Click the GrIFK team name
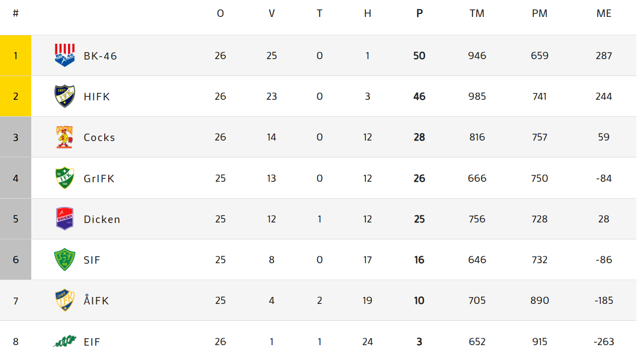This screenshot has height=364, width=637. coord(99,178)
